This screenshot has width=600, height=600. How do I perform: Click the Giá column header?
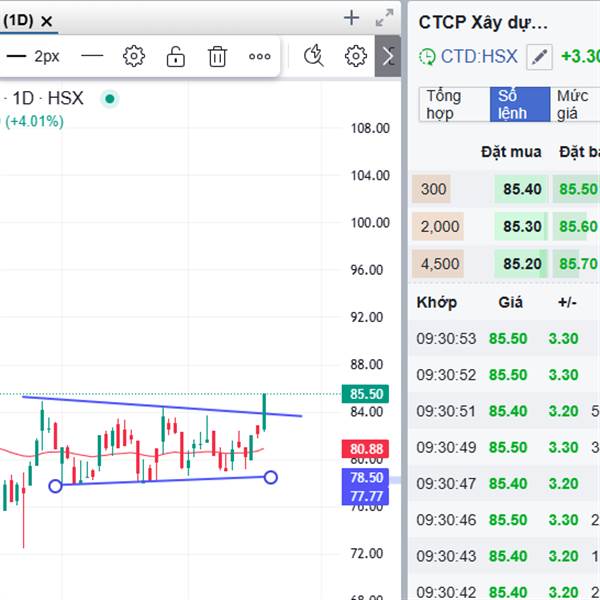click(510, 302)
